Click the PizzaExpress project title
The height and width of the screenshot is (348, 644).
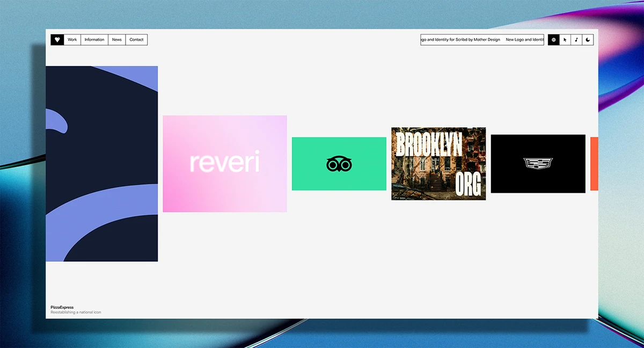click(x=62, y=308)
